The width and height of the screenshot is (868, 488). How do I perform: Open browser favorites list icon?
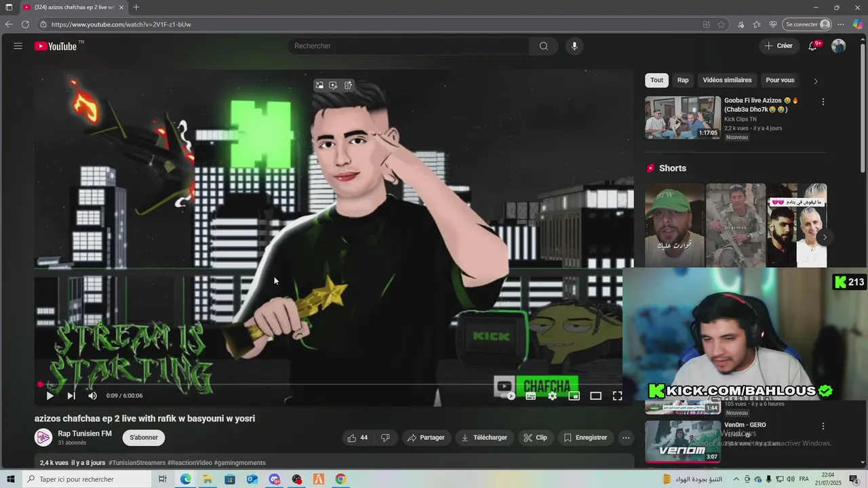pyautogui.click(x=757, y=24)
